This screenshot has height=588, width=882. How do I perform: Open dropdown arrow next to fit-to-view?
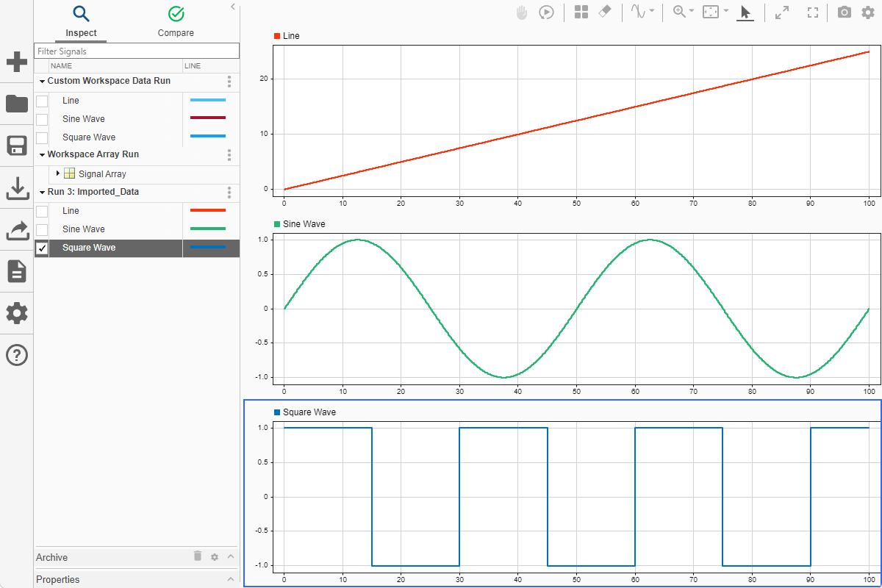[x=725, y=12]
